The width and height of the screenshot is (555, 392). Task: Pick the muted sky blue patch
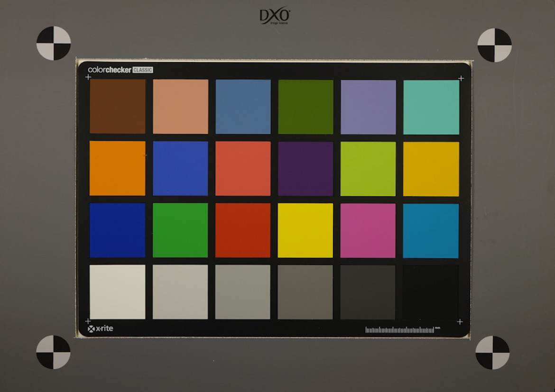coord(243,107)
